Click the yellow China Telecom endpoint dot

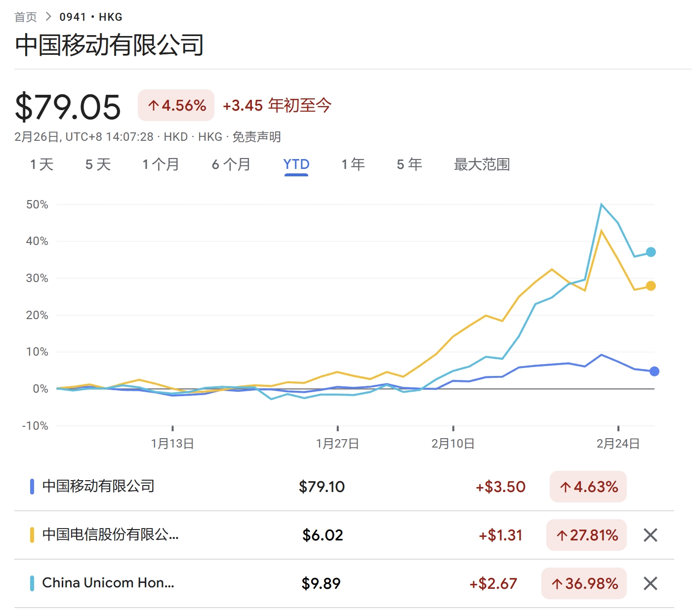point(651,286)
